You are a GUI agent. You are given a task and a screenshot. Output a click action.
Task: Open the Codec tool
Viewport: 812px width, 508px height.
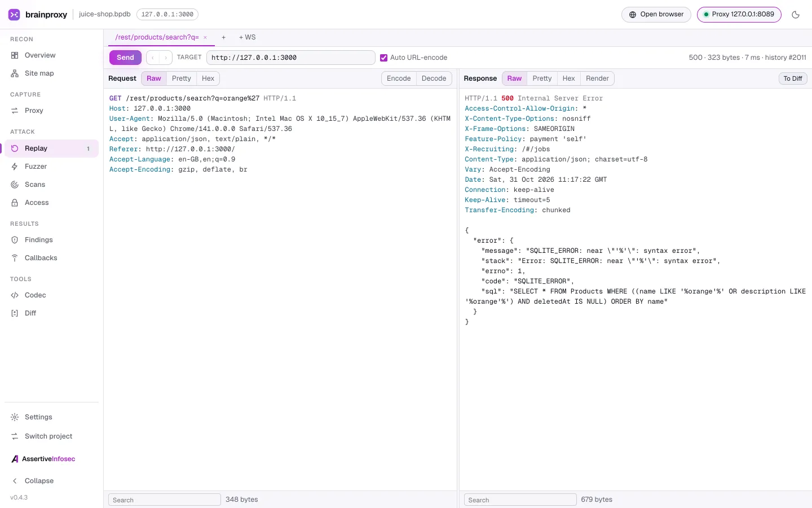[x=51, y=295]
